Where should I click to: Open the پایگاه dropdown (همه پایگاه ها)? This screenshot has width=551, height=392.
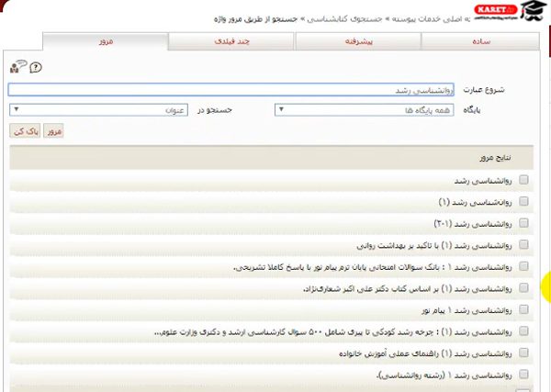point(364,110)
